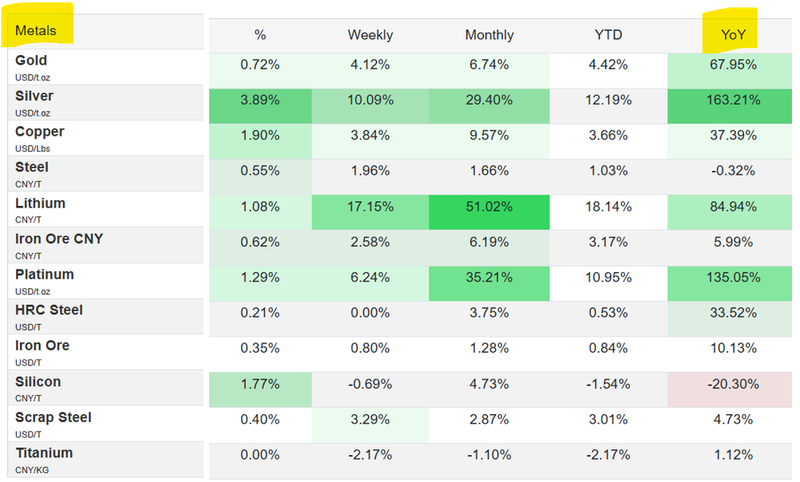
Task: Click the Scrap Steel link
Action: 53,417
